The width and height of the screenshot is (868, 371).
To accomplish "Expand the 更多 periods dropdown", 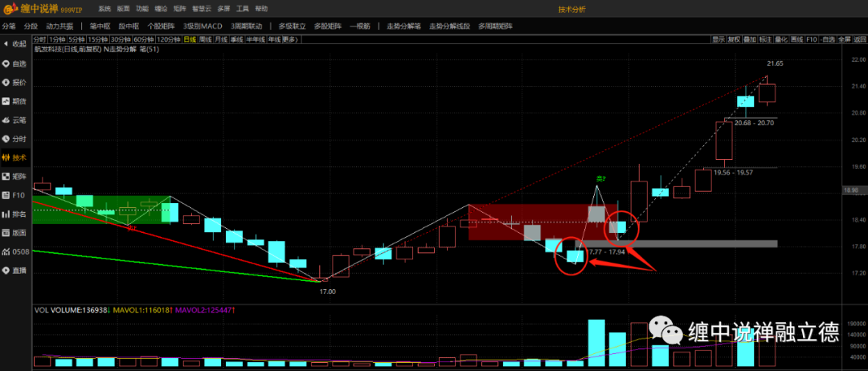I will click(291, 39).
